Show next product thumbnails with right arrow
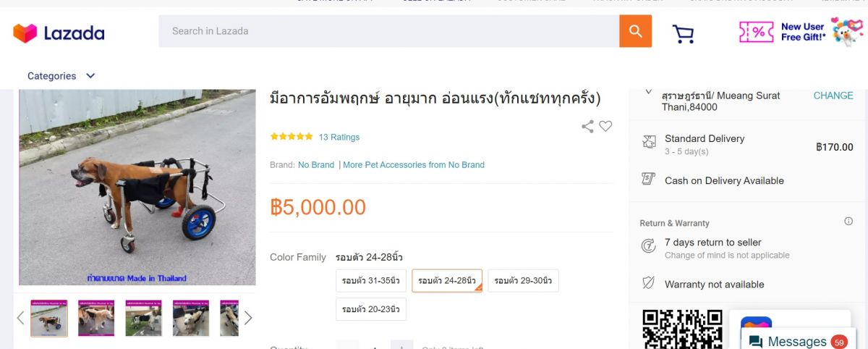 point(248,317)
